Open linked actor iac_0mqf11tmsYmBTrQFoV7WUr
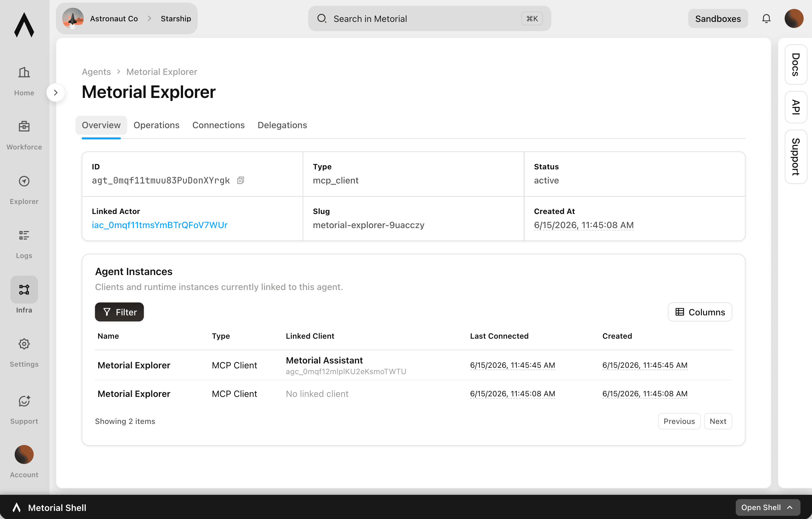The image size is (812, 519). (x=159, y=225)
